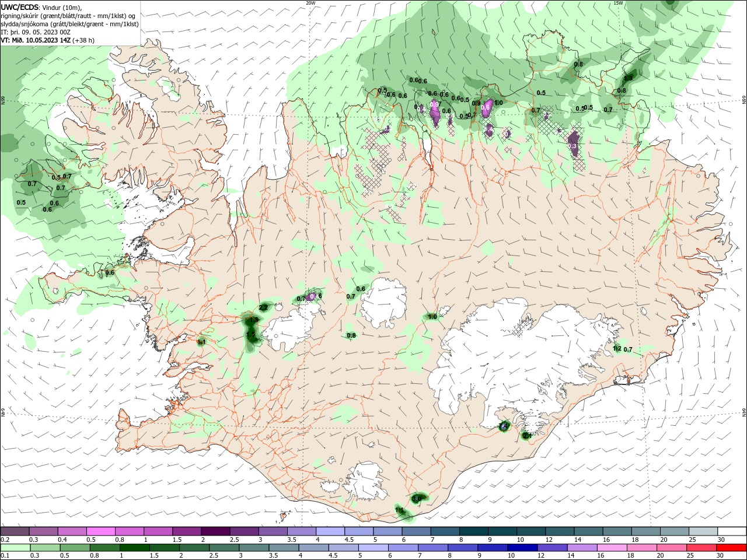This screenshot has width=747, height=560.
Task: Click the violet swatch labeled 12 in rain legend
Action: [x=552, y=548]
